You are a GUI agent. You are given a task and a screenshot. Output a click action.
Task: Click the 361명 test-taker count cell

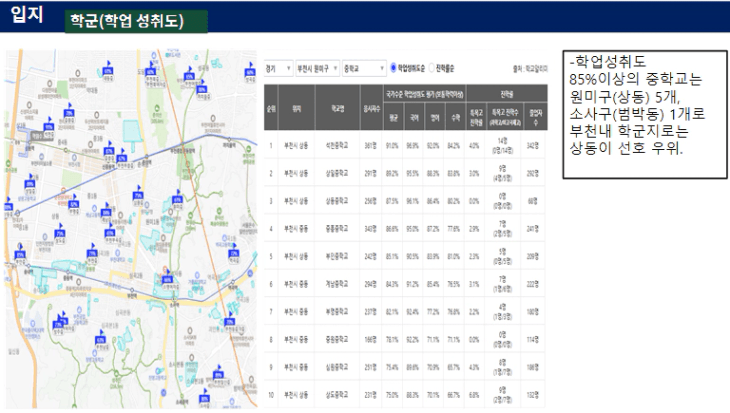(371, 146)
